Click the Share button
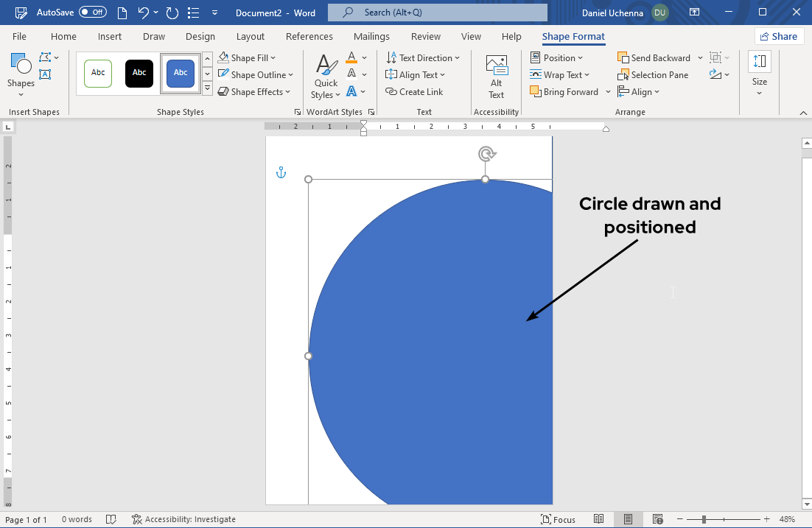 point(778,37)
